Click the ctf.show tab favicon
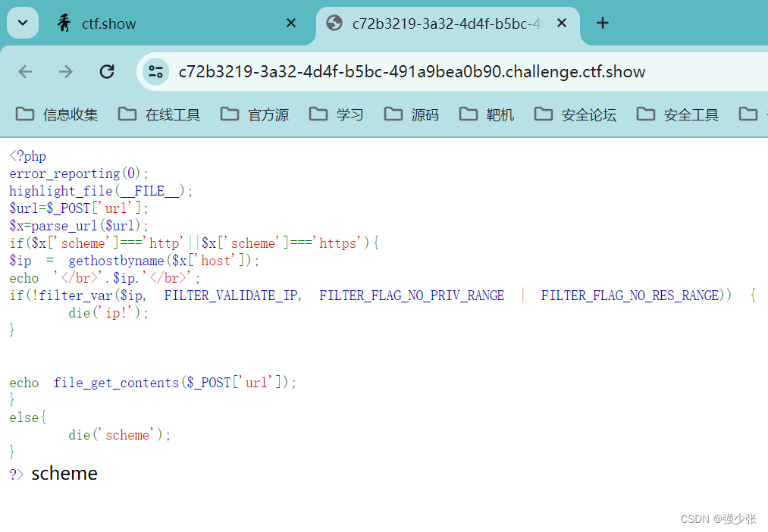768x532 pixels. coord(64,23)
